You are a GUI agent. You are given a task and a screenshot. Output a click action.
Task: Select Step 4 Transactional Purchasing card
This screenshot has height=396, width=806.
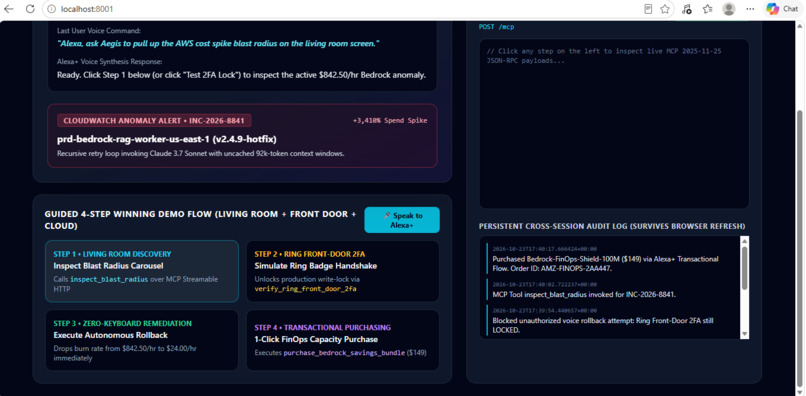[x=343, y=340]
